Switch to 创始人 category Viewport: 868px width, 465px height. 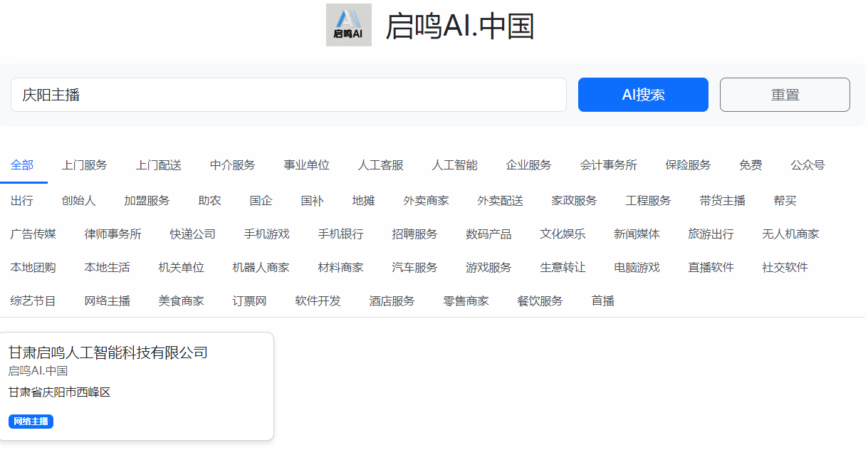coord(79,201)
